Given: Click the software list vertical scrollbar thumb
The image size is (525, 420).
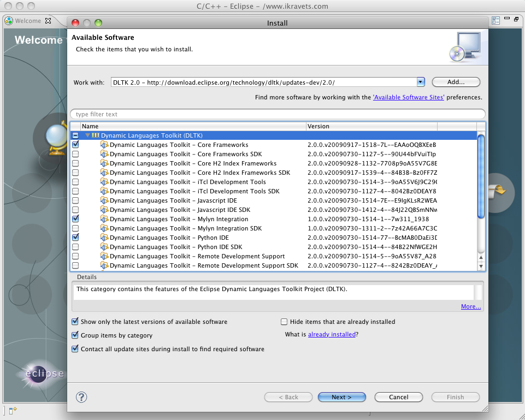Looking at the screenshot, I should point(481,176).
